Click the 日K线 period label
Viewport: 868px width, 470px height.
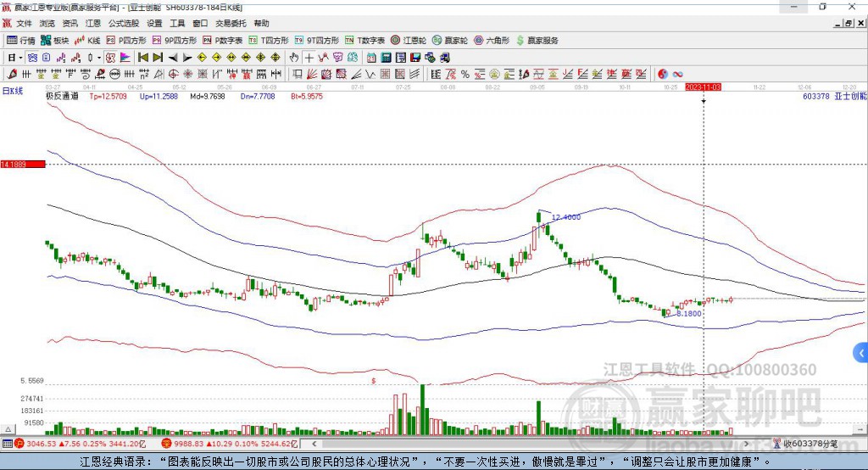click(x=12, y=92)
